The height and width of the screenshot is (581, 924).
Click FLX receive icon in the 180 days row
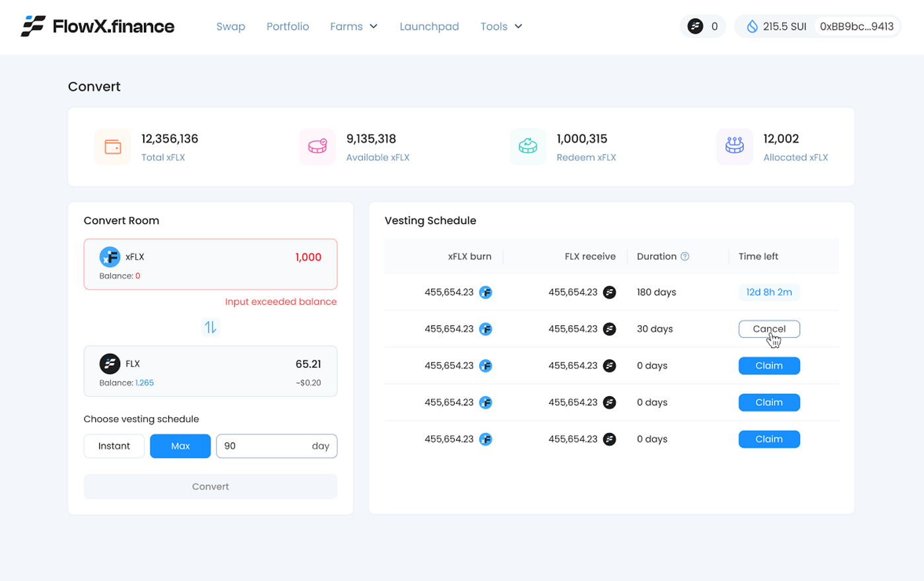pyautogui.click(x=610, y=292)
